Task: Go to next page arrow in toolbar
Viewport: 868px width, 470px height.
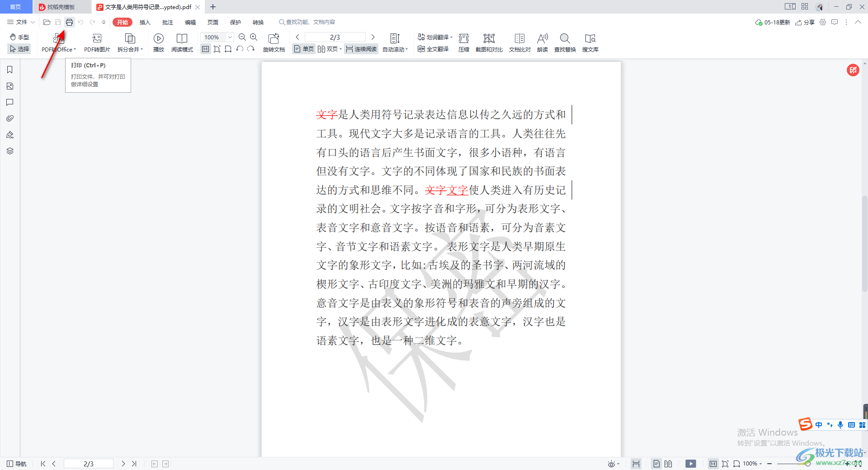Action: [x=373, y=37]
